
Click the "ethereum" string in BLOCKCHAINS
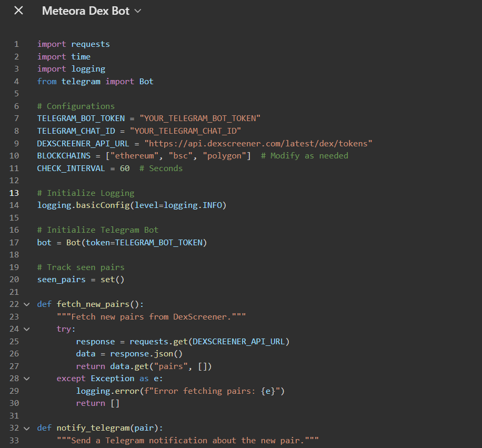coord(134,156)
